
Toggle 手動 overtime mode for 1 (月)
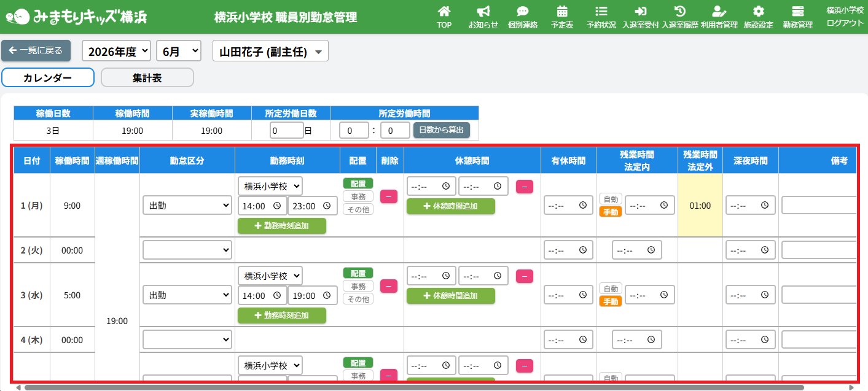(611, 212)
